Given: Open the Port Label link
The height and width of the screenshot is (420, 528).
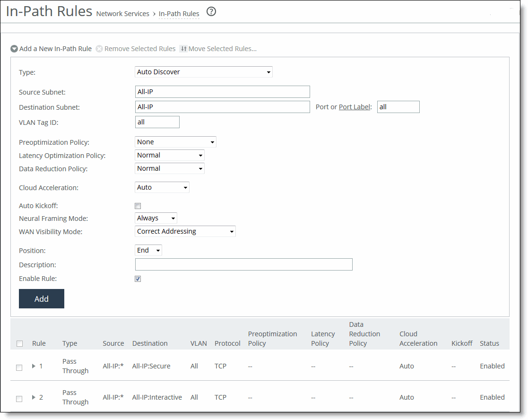Looking at the screenshot, I should click(x=354, y=106).
